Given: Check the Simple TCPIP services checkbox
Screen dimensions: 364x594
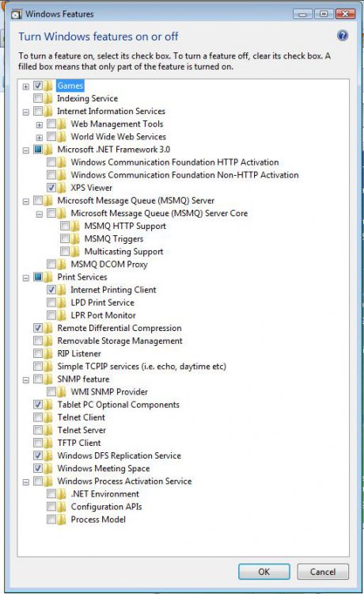Looking at the screenshot, I should click(x=38, y=367).
